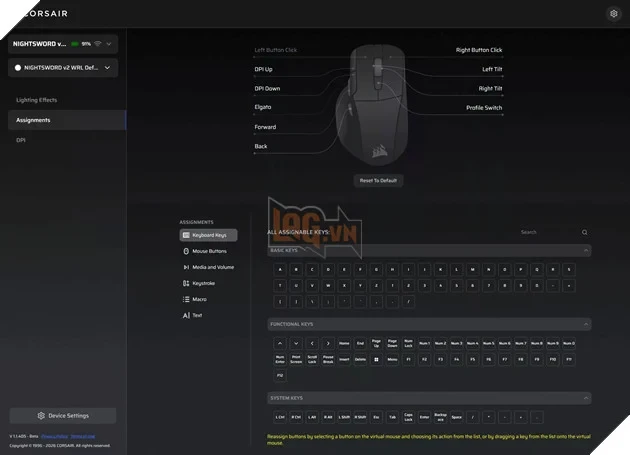Open the Terms of Use link
This screenshot has width=630, height=455.
pyautogui.click(x=83, y=437)
